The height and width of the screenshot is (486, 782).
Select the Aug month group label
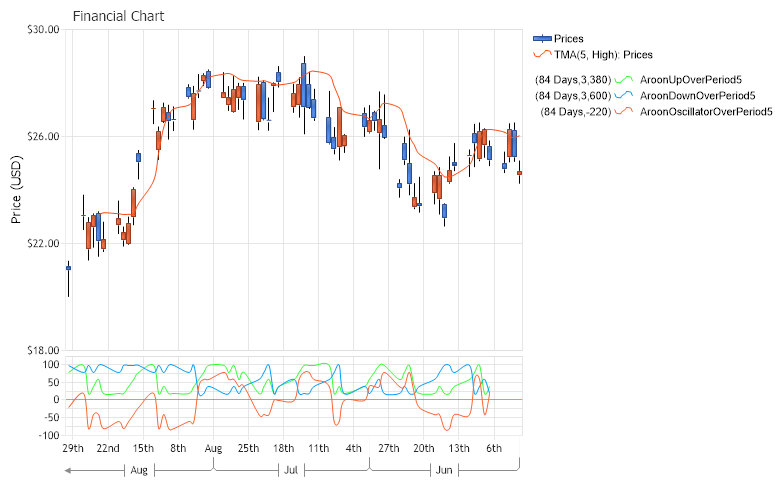coord(139,468)
